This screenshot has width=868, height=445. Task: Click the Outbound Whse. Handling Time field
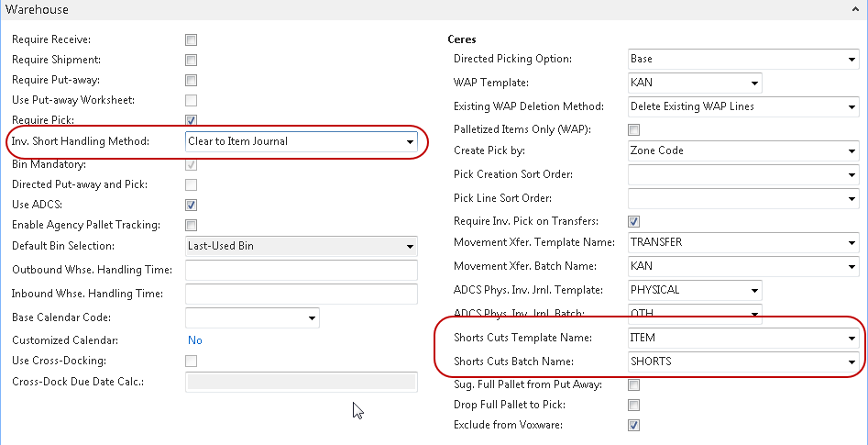pyautogui.click(x=301, y=270)
